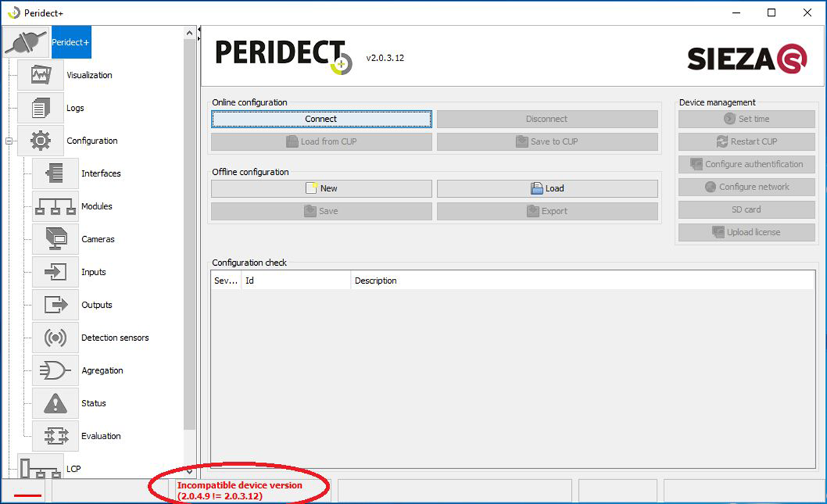Viewport: 827px width, 504px height.
Task: Click Restart CUP button
Action: tap(746, 142)
